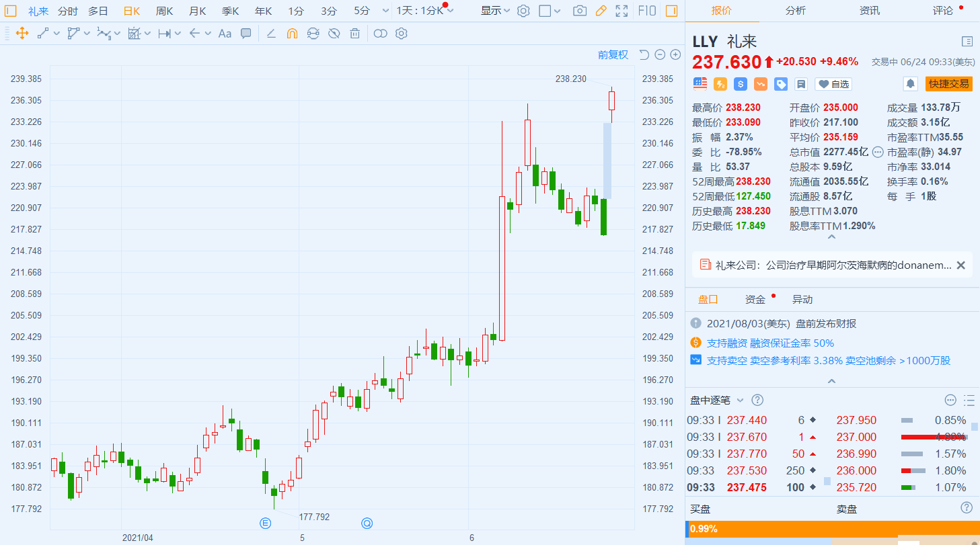The width and height of the screenshot is (980, 545).
Task: Take a chart screenshot with camera icon
Action: pyautogui.click(x=580, y=11)
